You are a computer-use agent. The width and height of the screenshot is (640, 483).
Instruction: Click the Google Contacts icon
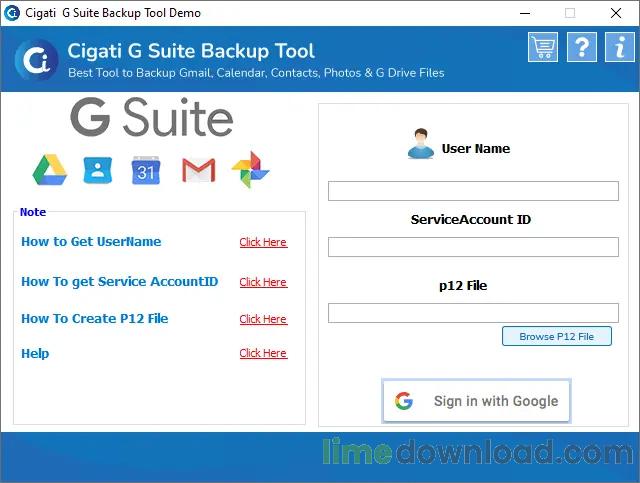point(97,171)
